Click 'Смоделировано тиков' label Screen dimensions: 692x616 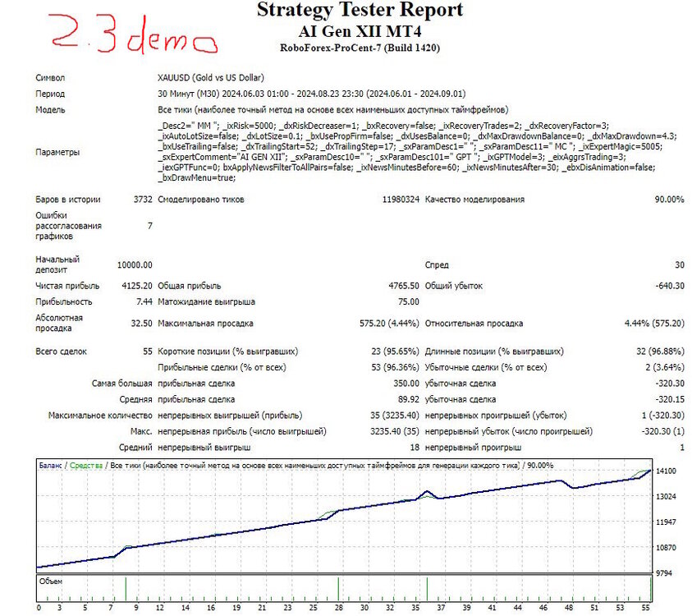pyautogui.click(x=201, y=199)
